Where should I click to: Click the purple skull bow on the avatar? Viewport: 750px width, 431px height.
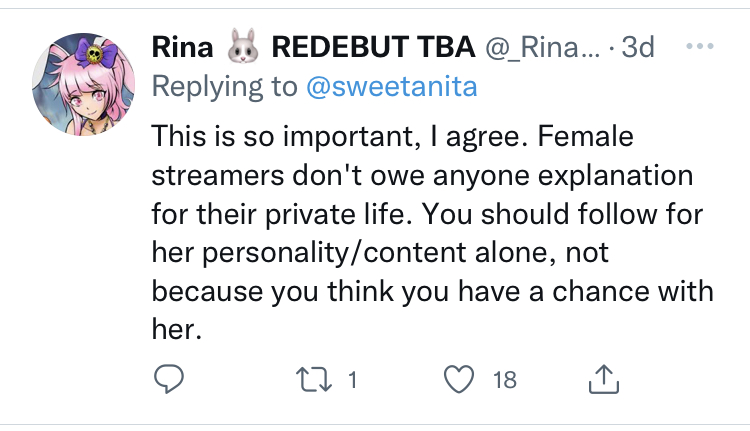pyautogui.click(x=103, y=54)
